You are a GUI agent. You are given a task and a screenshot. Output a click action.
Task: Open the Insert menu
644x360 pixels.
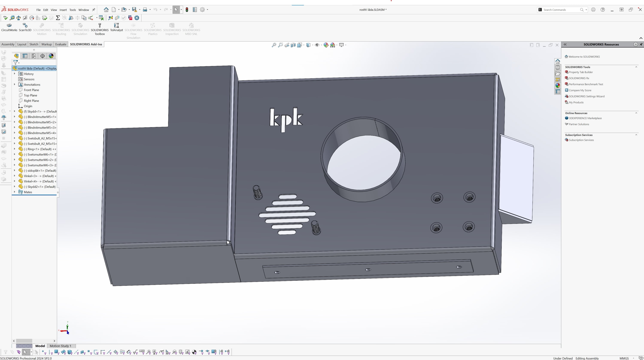tap(63, 10)
